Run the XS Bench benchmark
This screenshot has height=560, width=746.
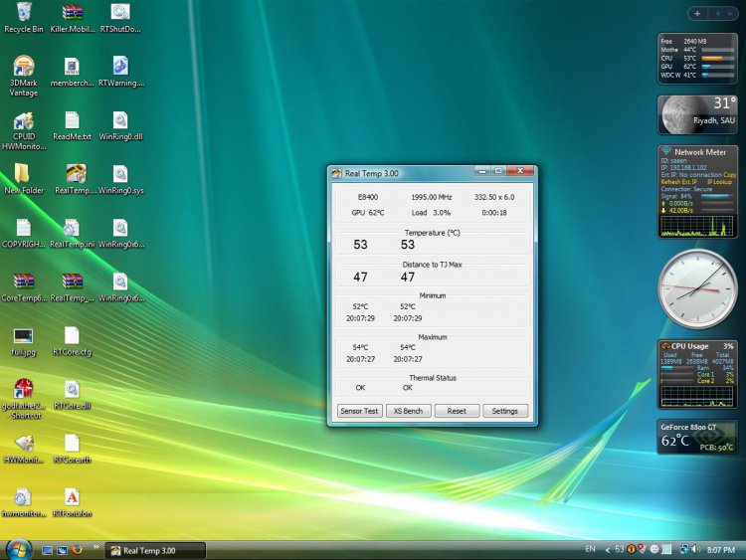point(408,411)
